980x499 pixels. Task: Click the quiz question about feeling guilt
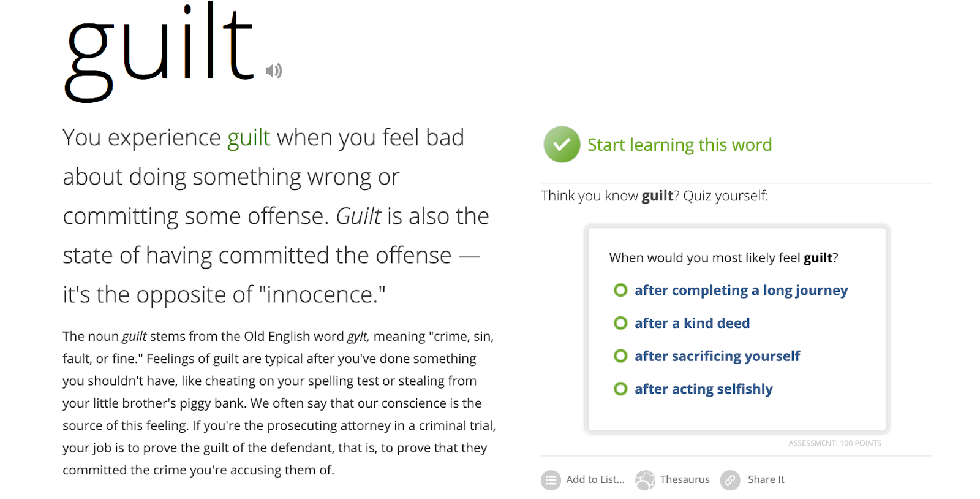coord(723,257)
